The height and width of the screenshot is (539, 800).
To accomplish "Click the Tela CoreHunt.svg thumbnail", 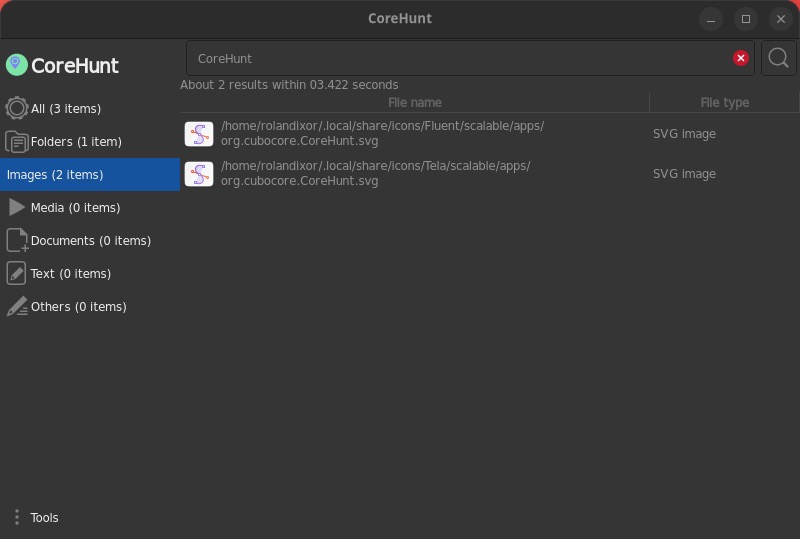I will pyautogui.click(x=199, y=174).
